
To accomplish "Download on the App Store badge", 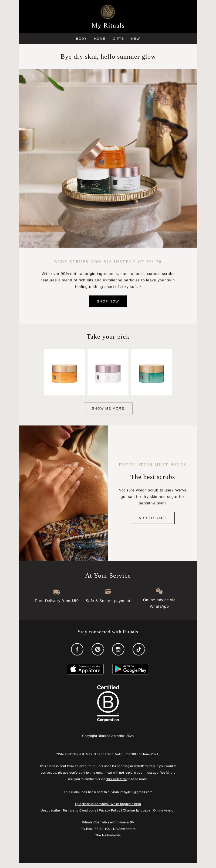I will point(85,669).
